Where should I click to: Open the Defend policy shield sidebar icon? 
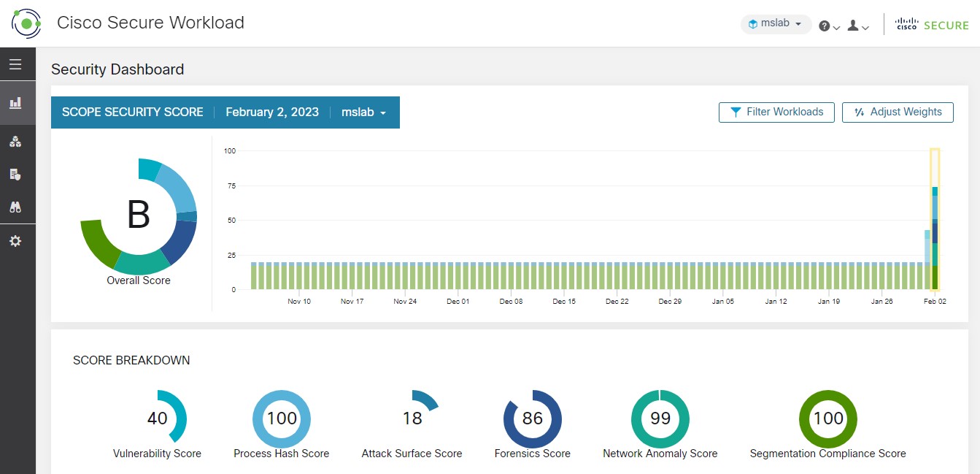click(x=15, y=174)
